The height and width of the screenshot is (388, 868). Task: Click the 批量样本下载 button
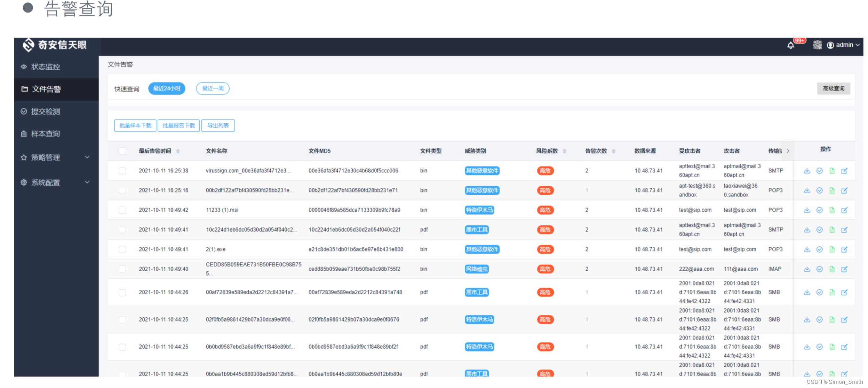point(135,125)
